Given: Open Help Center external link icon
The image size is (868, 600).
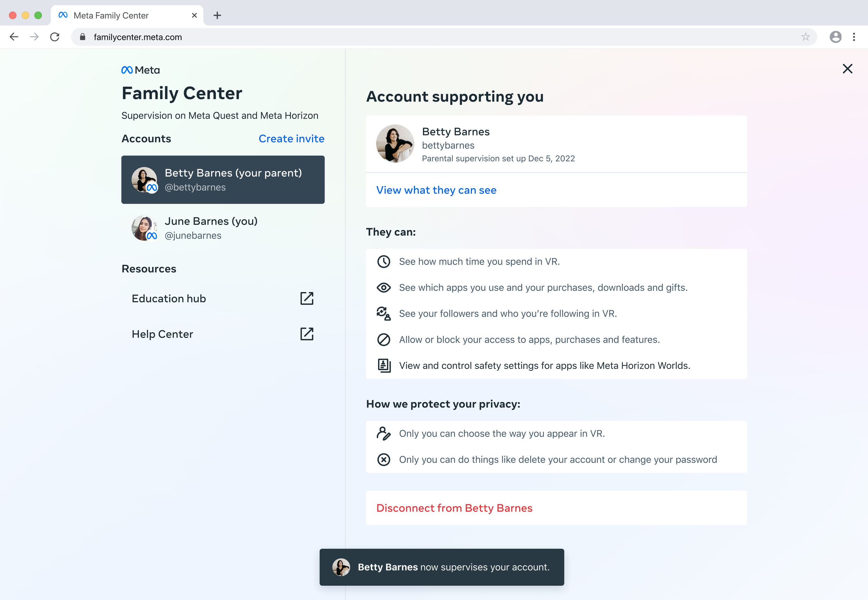Looking at the screenshot, I should [307, 334].
